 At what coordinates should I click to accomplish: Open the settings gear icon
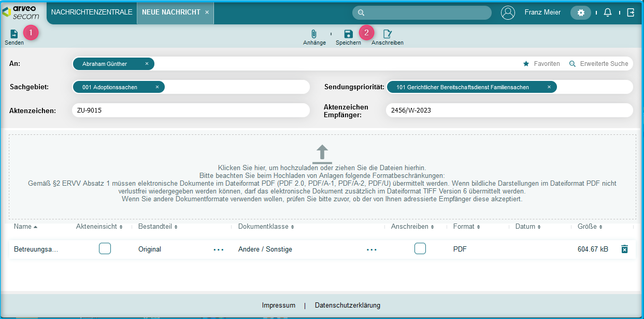(x=580, y=12)
